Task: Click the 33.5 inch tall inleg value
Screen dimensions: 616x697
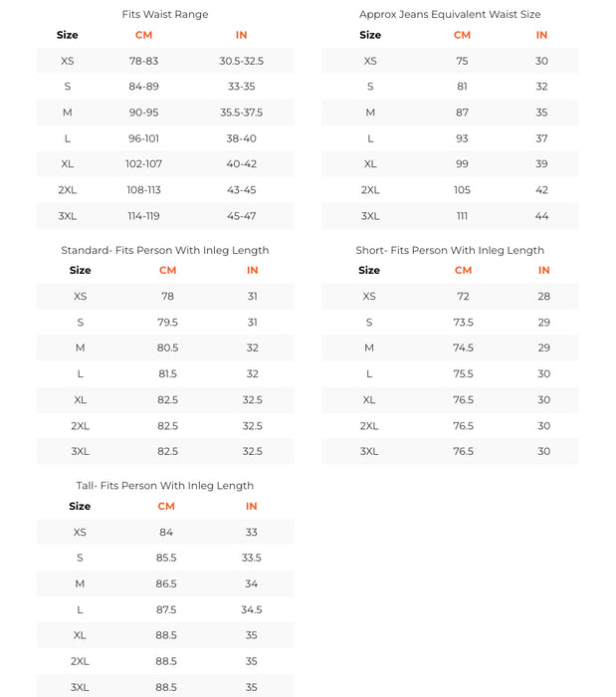Action: (x=252, y=558)
